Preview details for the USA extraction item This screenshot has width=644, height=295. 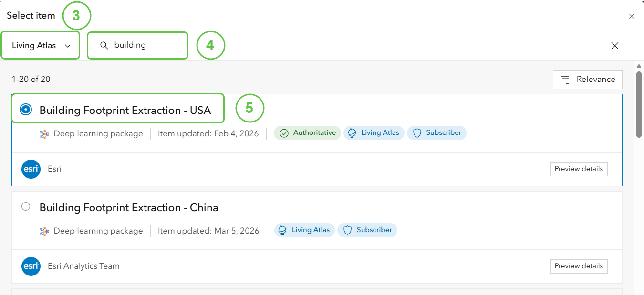tap(579, 169)
